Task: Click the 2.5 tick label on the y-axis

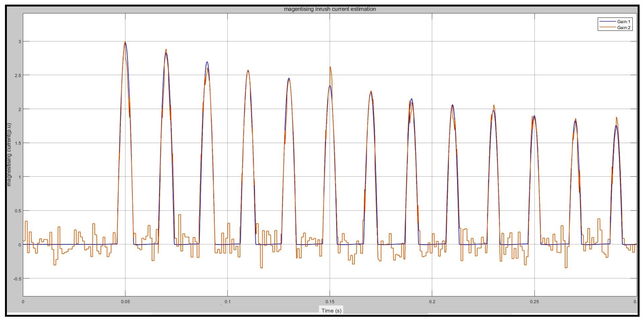Action: 18,75
